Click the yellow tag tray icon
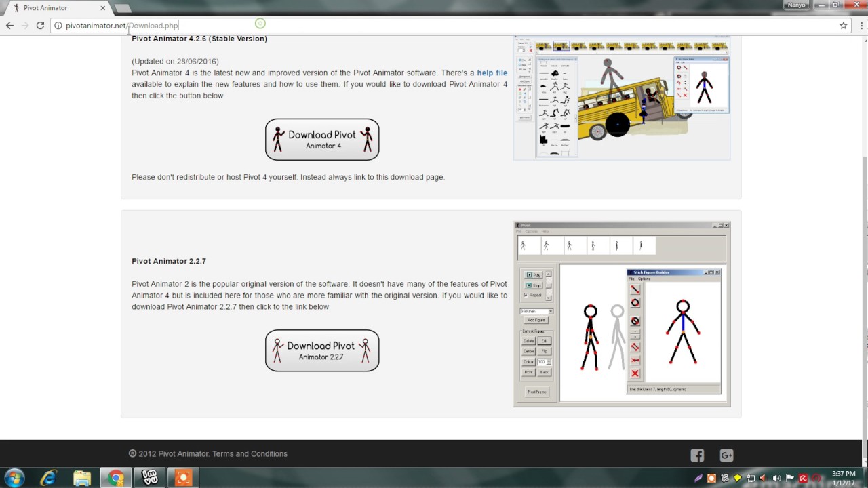Viewport: 868px width, 488px height. pos(738,479)
